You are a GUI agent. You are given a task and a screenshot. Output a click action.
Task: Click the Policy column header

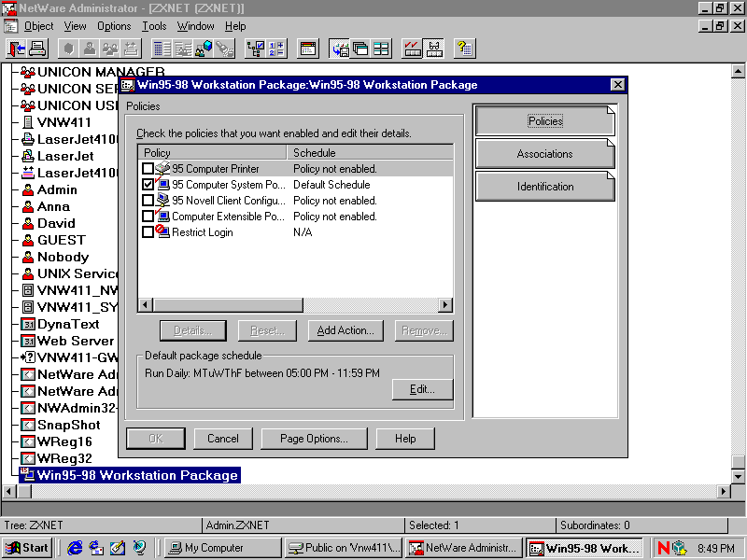coord(213,153)
